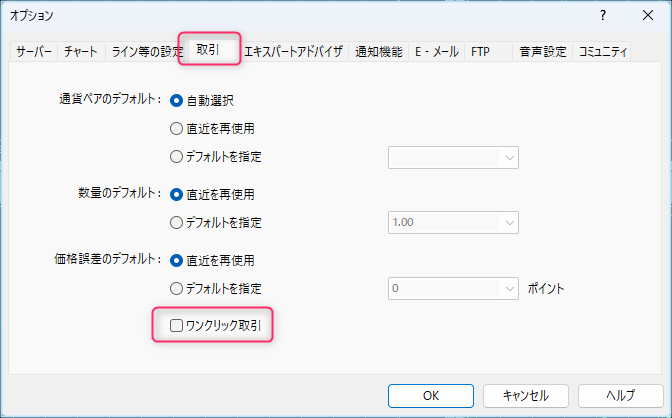Select 直近を再使用 under 数量のデフォルト
Viewport: 672px width, 418px height.
177,194
